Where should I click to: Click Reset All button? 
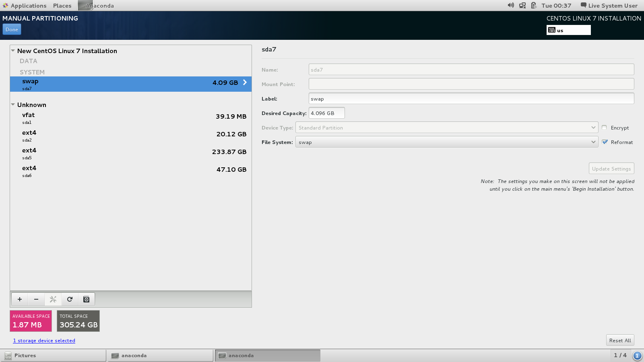click(620, 340)
